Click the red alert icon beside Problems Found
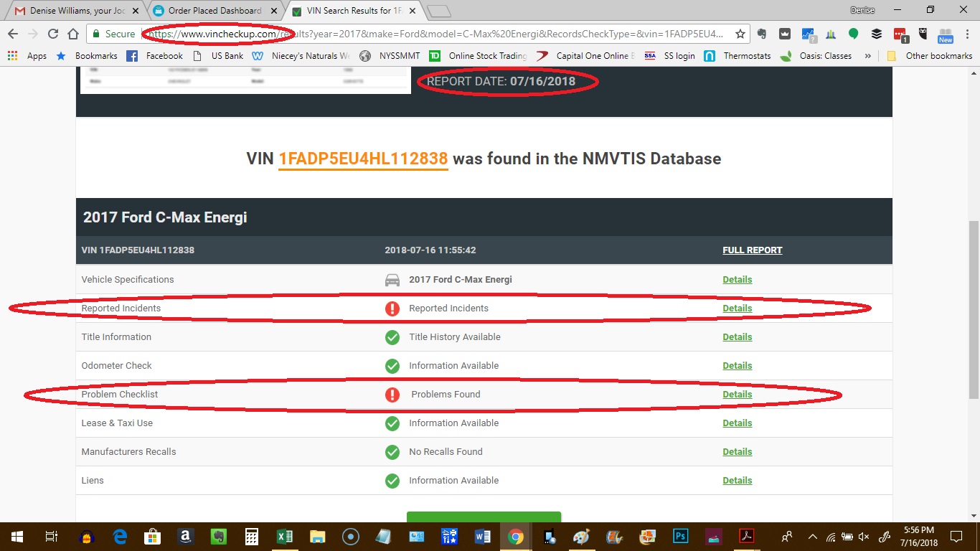The height and width of the screenshot is (551, 980). [392, 395]
